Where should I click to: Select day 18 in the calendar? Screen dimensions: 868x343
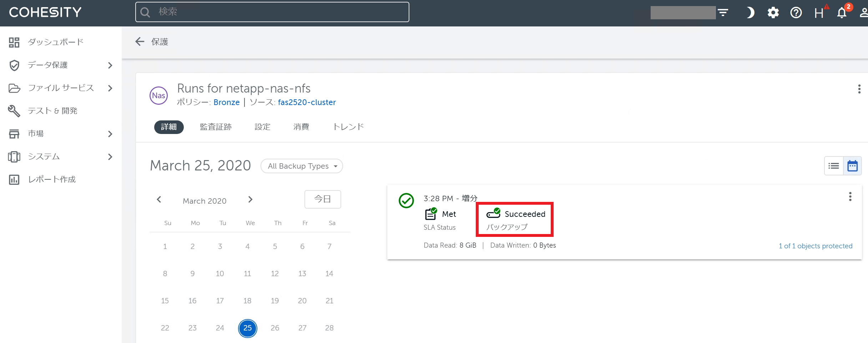247,301
